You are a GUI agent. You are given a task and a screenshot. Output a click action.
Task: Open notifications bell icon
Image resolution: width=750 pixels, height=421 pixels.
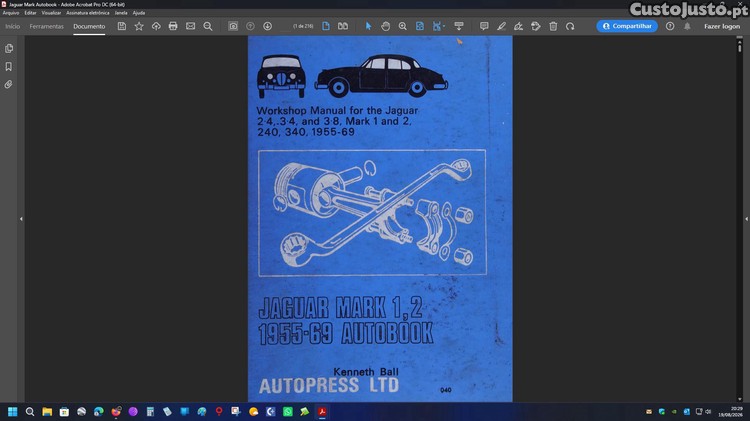point(687,26)
